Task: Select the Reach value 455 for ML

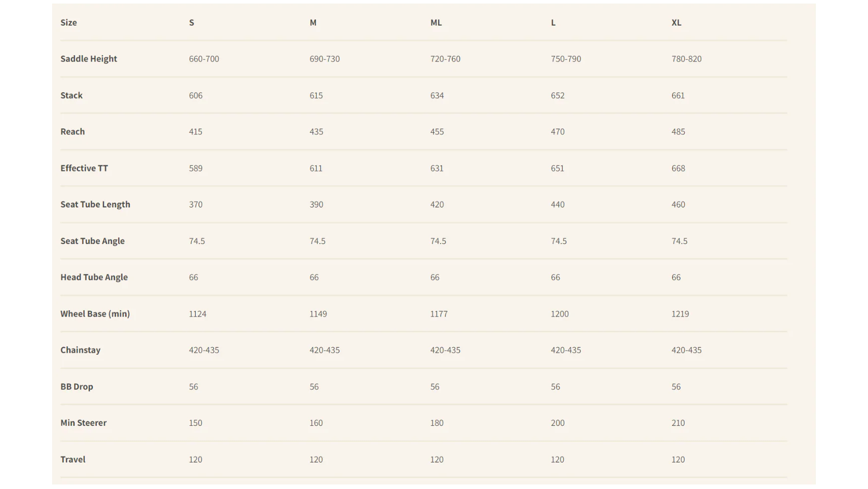Action: tap(437, 132)
